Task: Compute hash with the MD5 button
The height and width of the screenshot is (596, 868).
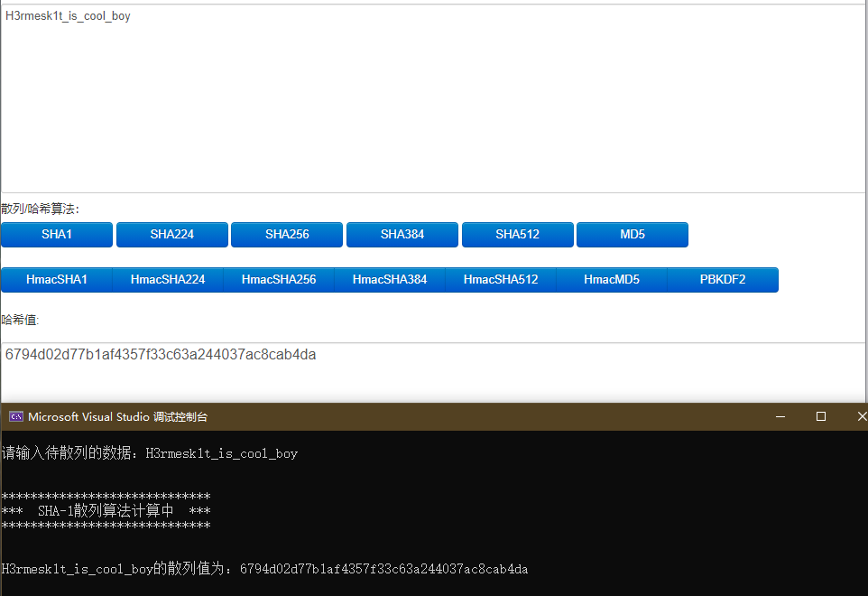Action: point(632,234)
